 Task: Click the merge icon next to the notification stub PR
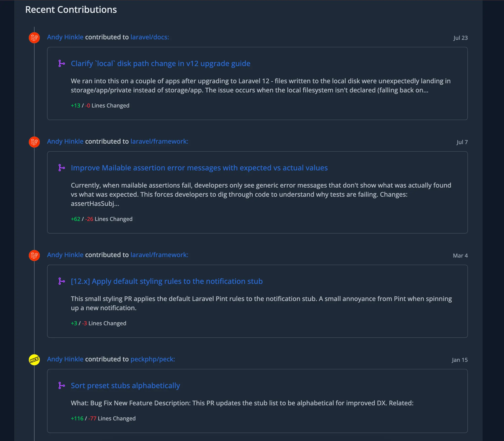(x=62, y=281)
